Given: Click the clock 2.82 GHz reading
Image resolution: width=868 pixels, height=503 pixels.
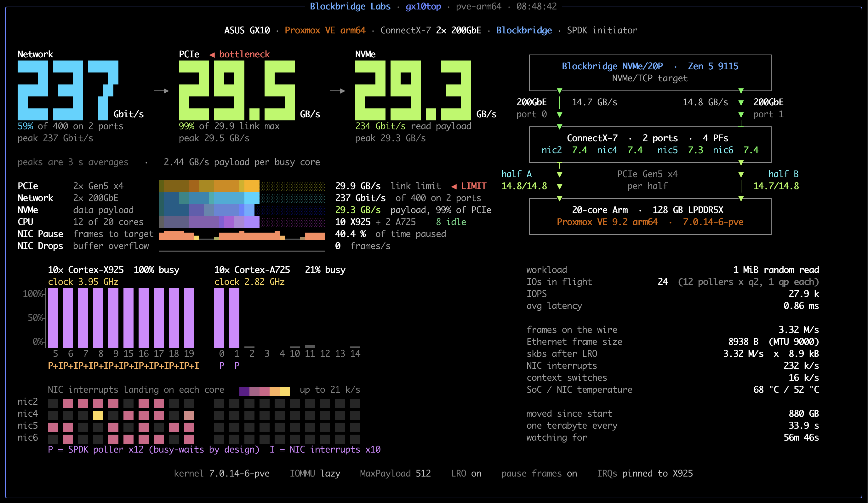Looking at the screenshot, I should tap(249, 282).
